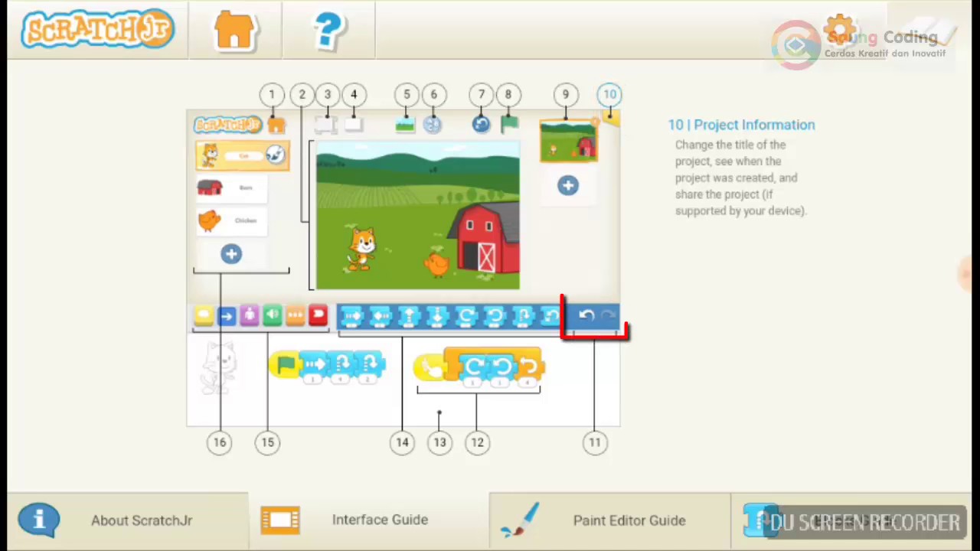Select guide marker number 4
This screenshot has width=980, height=551.
[x=354, y=95]
